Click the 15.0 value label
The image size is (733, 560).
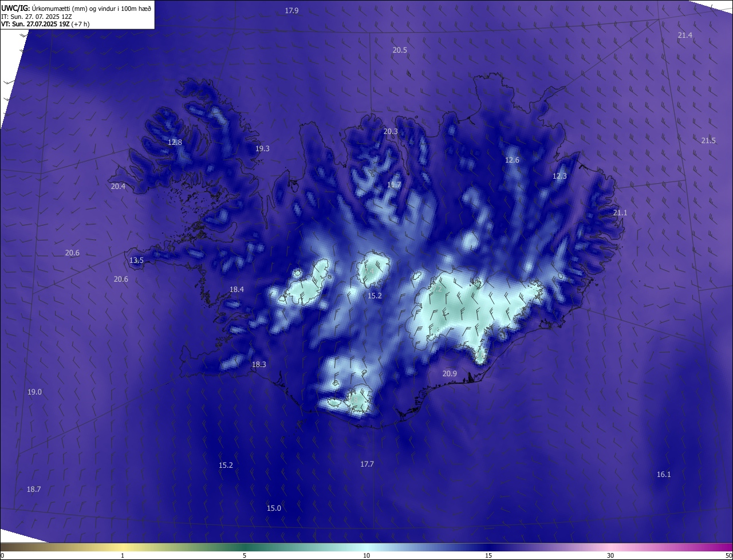coord(274,508)
